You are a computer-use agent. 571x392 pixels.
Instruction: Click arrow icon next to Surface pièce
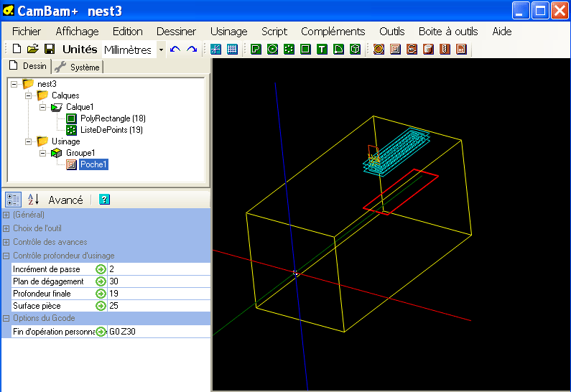tap(101, 306)
